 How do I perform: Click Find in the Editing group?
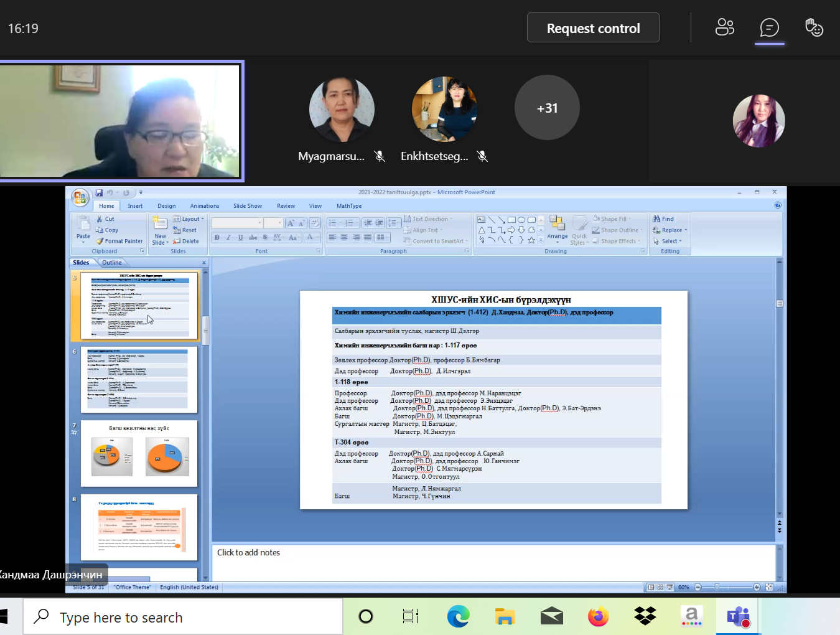tap(663, 219)
